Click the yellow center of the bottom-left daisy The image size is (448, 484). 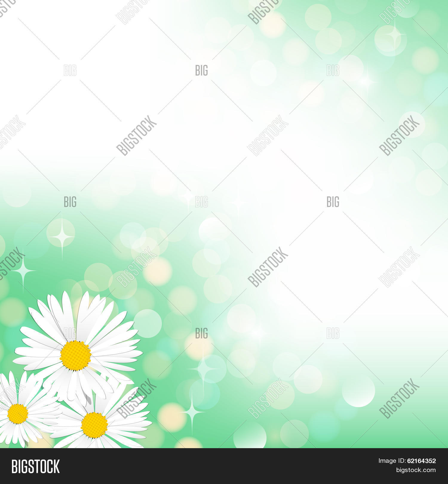tap(18, 414)
